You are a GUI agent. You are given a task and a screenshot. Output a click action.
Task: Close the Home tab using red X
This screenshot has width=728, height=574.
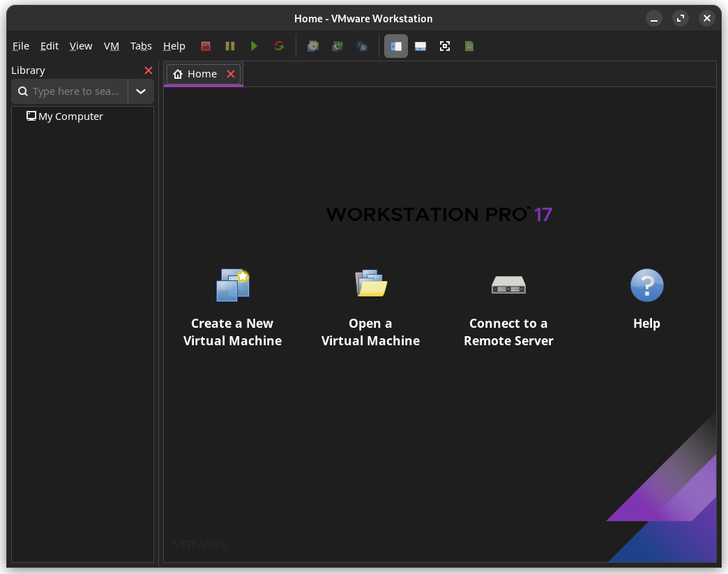pos(231,75)
